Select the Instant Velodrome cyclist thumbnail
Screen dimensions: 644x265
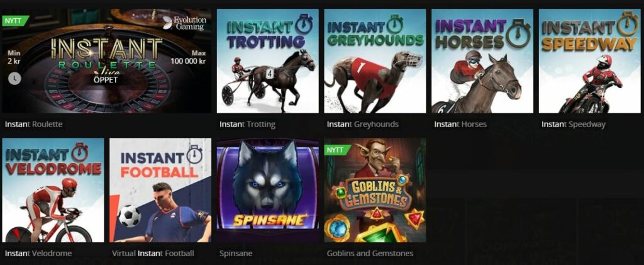[53, 190]
